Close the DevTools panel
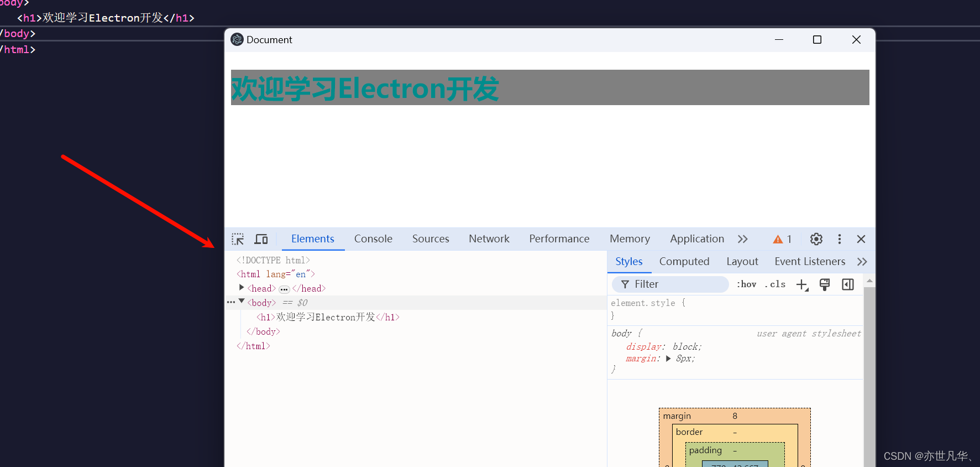This screenshot has height=467, width=980. [861, 239]
